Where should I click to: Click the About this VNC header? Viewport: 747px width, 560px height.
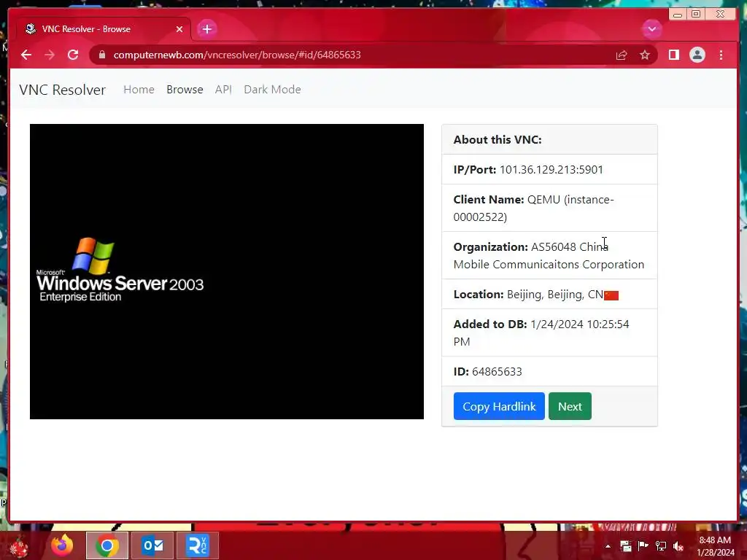(498, 139)
